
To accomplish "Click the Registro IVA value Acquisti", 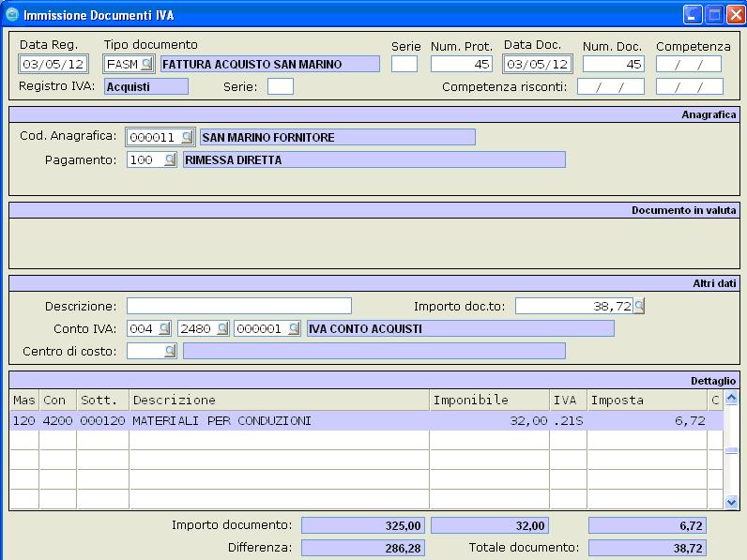I will (146, 86).
